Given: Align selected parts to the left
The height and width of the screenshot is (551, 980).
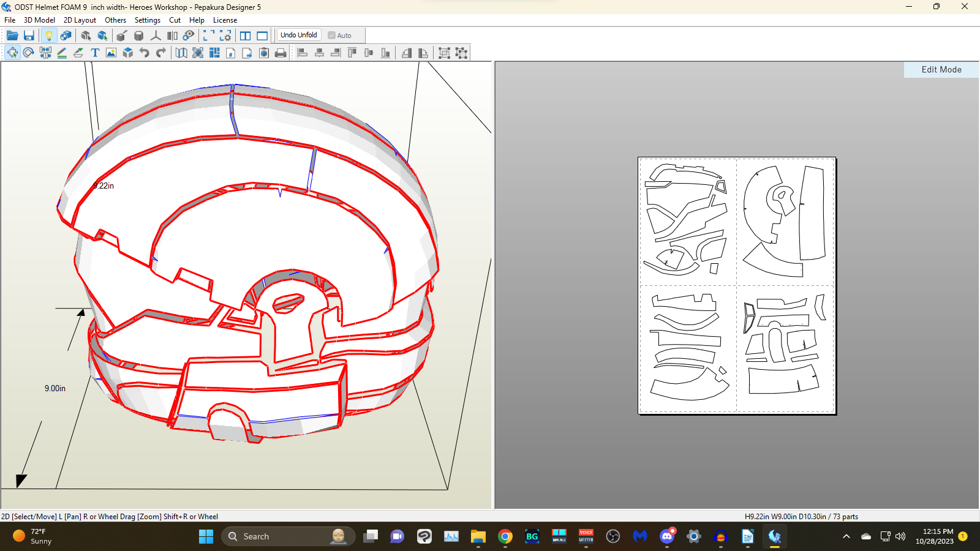Looking at the screenshot, I should point(303,53).
